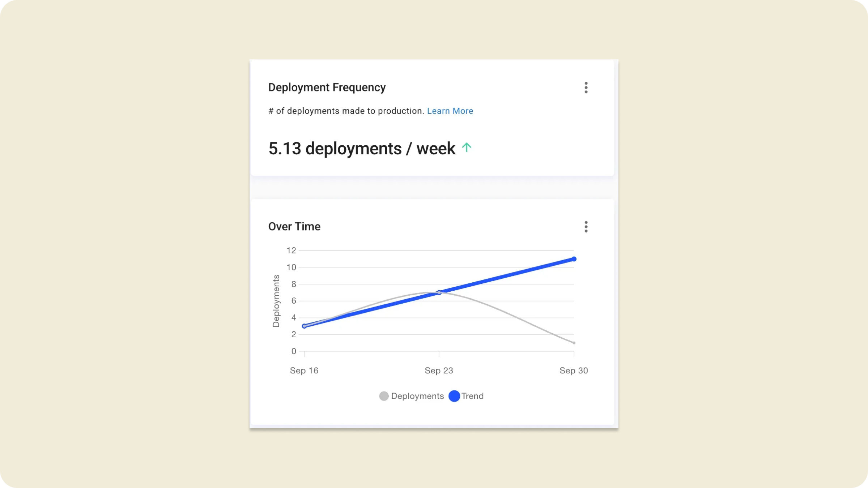868x488 pixels.
Task: Click the gray Deployments legend circle
Action: (384, 396)
